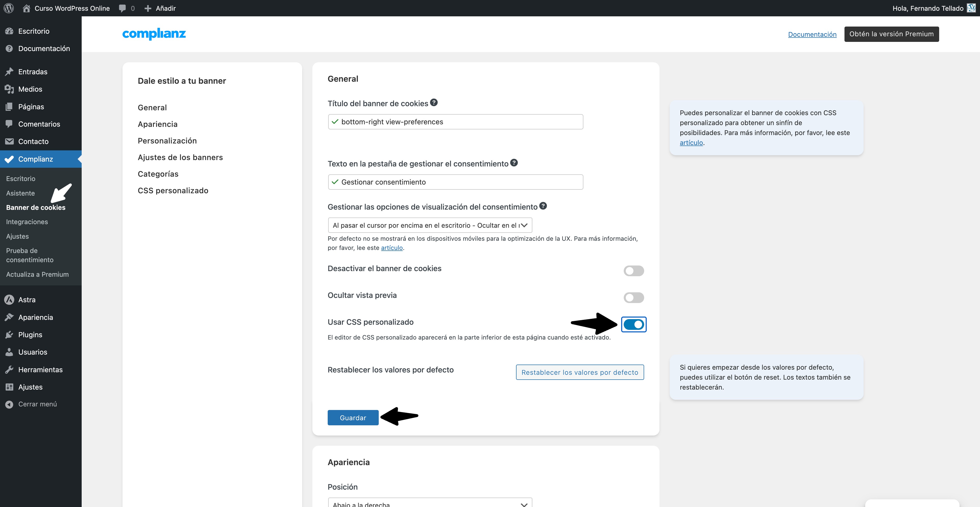The image size is (980, 507).
Task: Go to Integraciones in Complianz submenu
Action: pos(27,222)
